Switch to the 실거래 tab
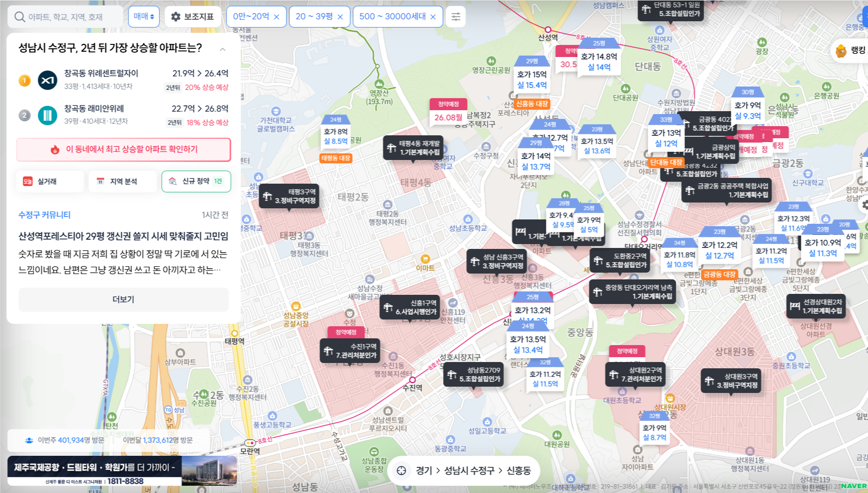This screenshot has width=868, height=493. point(50,181)
